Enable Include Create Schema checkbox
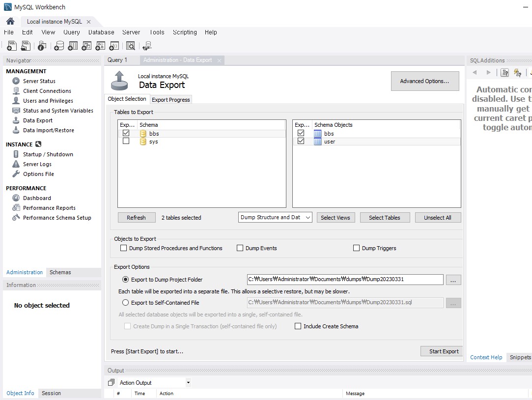The image size is (532, 400). 298,326
